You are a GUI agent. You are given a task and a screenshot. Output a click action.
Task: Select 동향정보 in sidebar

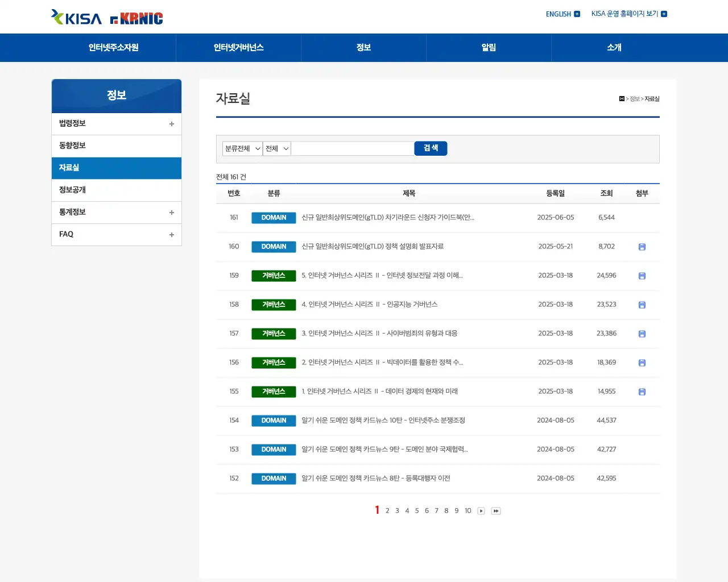coord(117,146)
